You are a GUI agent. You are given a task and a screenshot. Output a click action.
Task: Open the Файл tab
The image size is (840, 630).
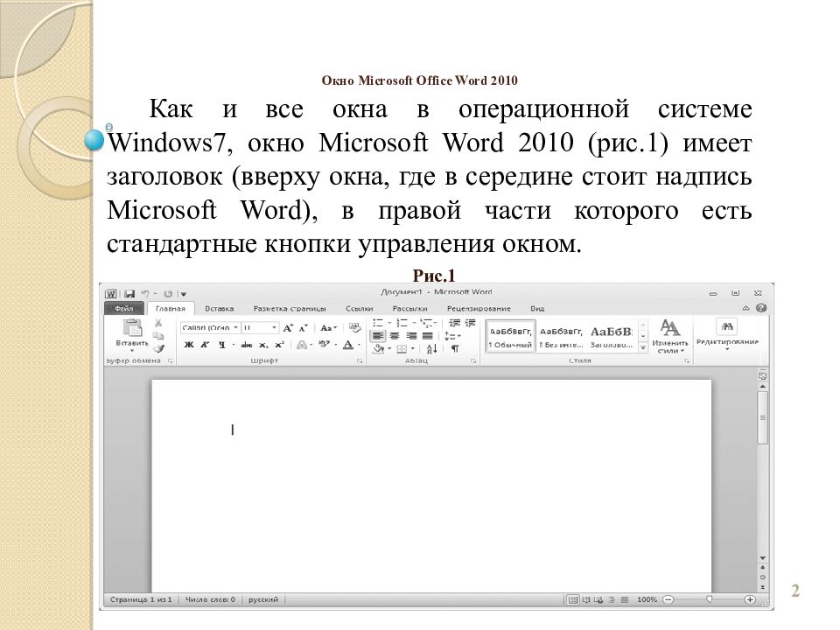pyautogui.click(x=123, y=309)
